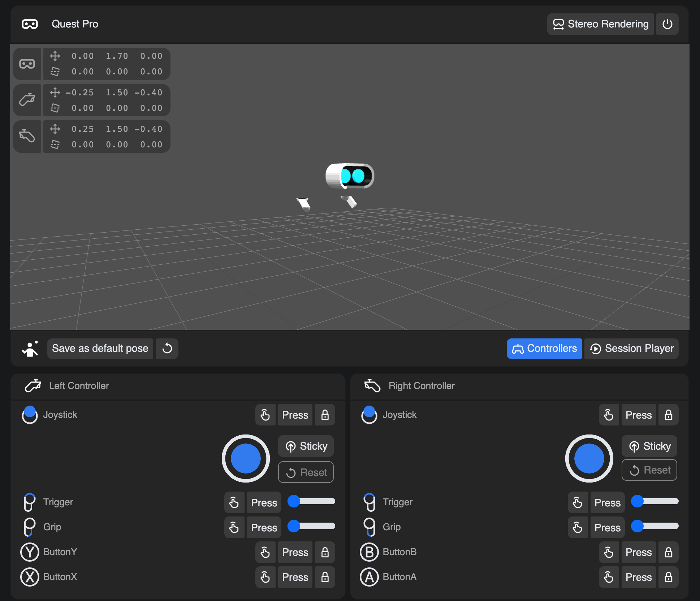700x601 pixels.
Task: Press ButtonB on right controller
Action: tap(639, 552)
